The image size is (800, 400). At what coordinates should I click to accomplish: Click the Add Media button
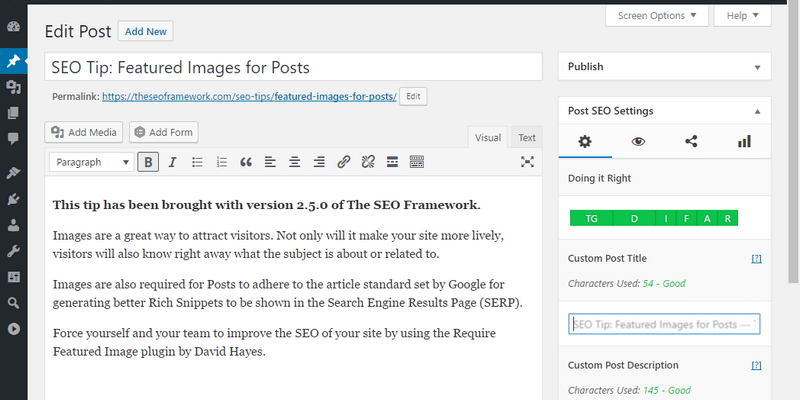pyautogui.click(x=84, y=132)
